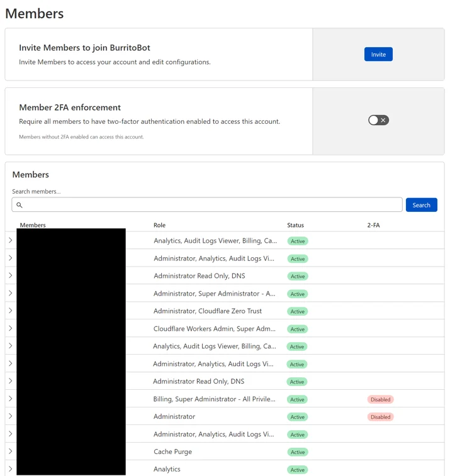This screenshot has width=450, height=476.
Task: Click 'Administrator, Cloudflare Zero Trust' role text
Action: tap(208, 311)
